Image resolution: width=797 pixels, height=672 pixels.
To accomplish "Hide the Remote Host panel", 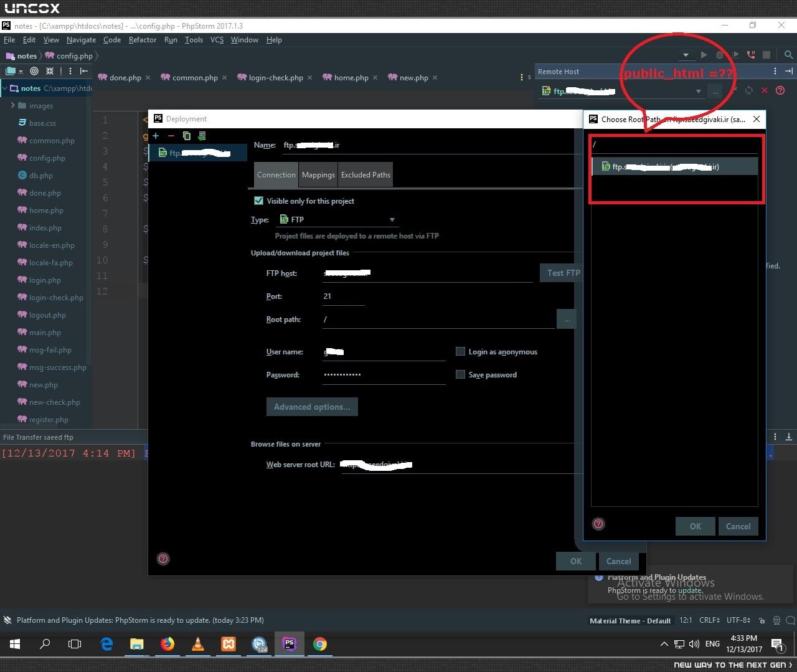I will click(789, 71).
